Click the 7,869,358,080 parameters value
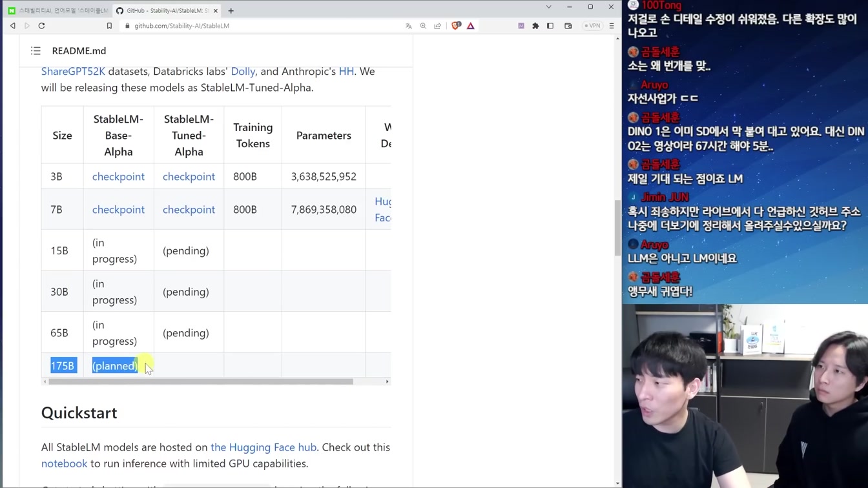 pos(324,210)
